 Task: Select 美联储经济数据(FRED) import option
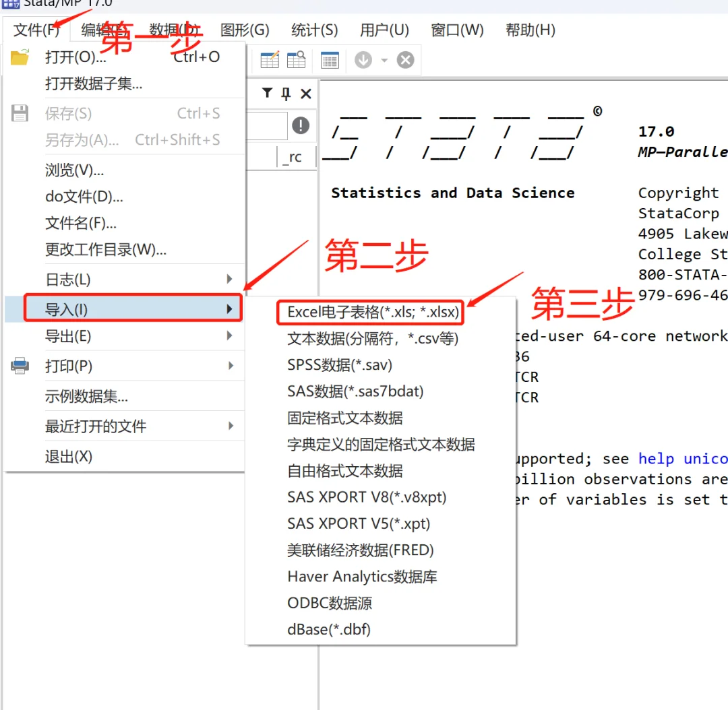pyautogui.click(x=360, y=550)
